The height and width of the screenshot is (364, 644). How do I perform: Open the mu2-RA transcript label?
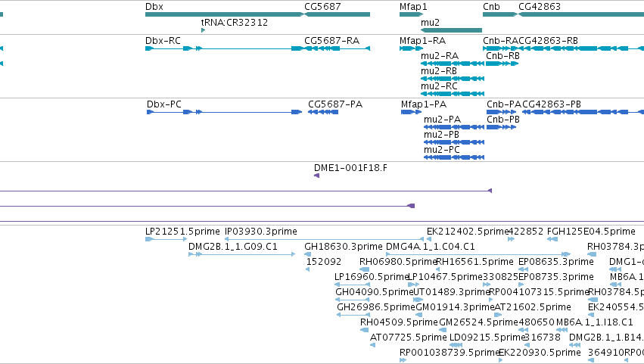[440, 56]
